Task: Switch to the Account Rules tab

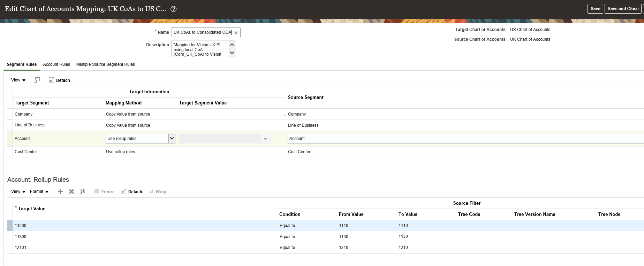Action: click(56, 64)
